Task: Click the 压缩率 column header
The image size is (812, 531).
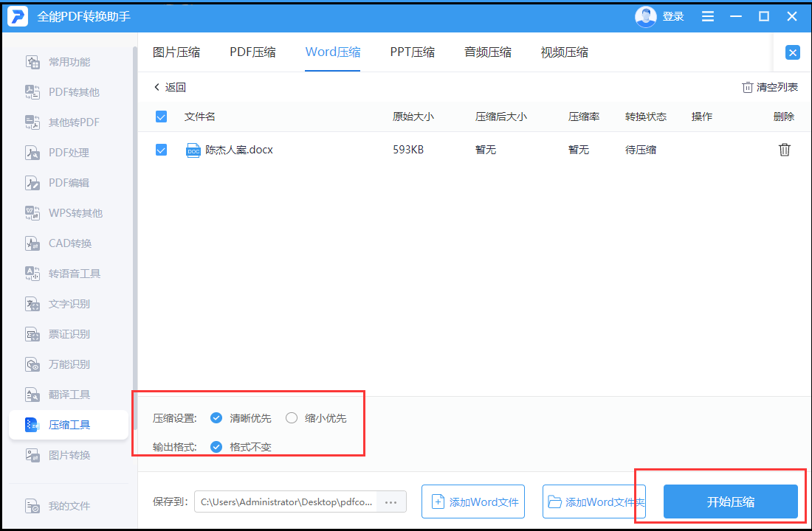Action: 584,117
